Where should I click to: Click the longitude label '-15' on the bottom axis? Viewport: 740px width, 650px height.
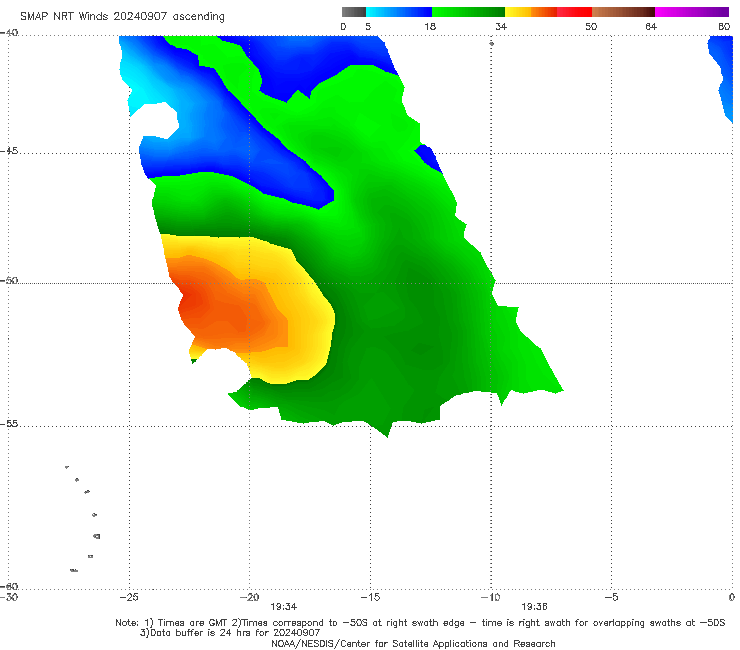click(x=370, y=597)
